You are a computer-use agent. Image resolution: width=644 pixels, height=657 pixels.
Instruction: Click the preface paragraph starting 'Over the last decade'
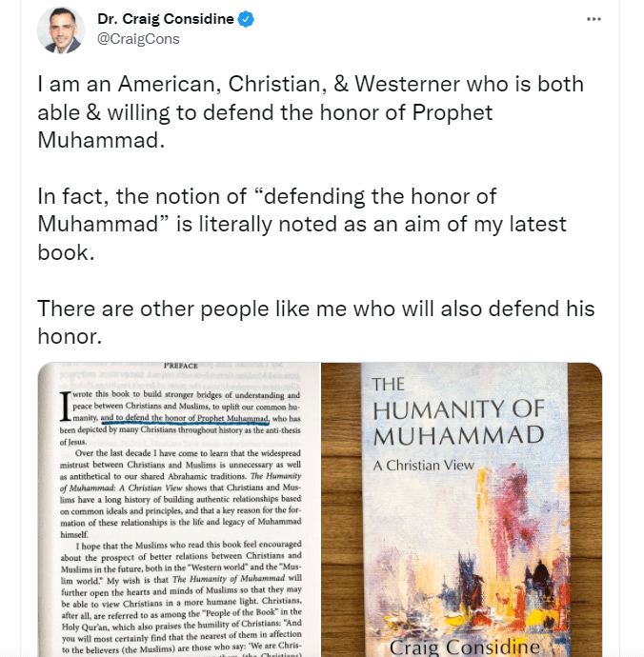(181, 493)
